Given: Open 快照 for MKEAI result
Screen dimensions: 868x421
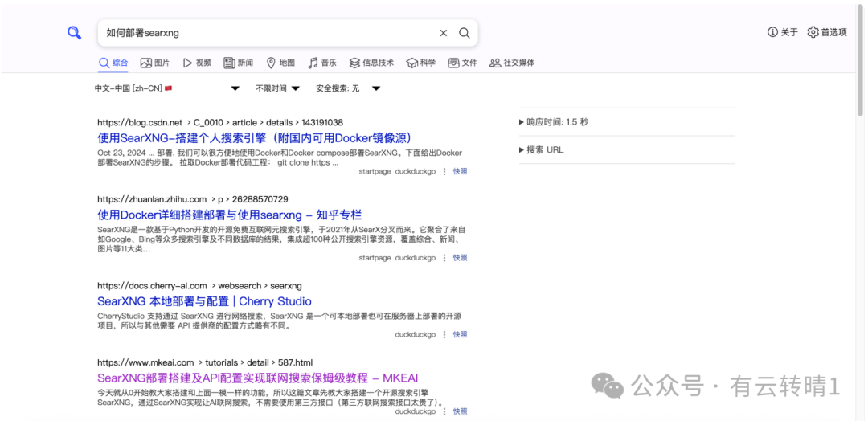Looking at the screenshot, I should pos(460,411).
